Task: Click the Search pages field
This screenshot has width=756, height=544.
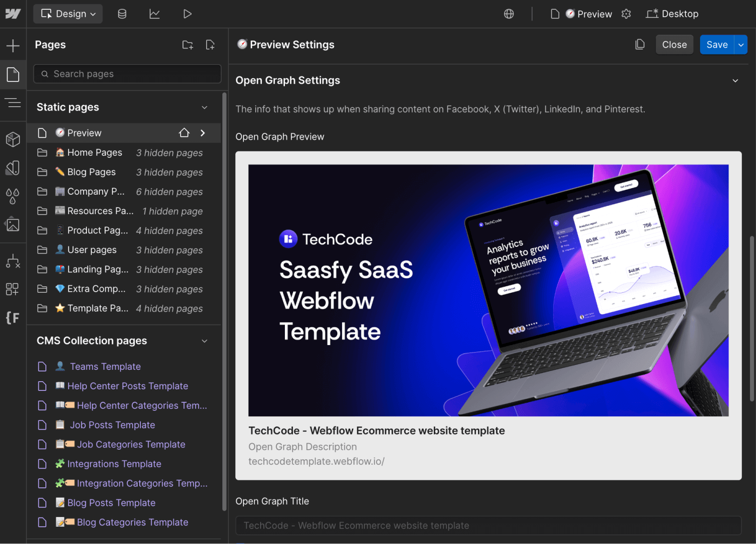Action: click(127, 74)
